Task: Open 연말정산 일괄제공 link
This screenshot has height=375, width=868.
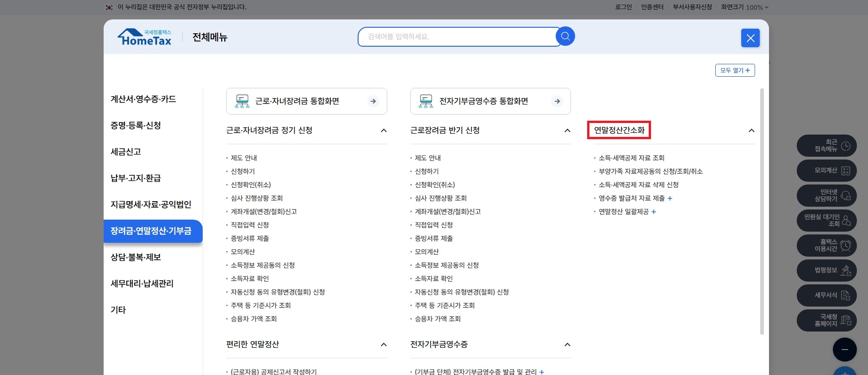Action: [624, 212]
